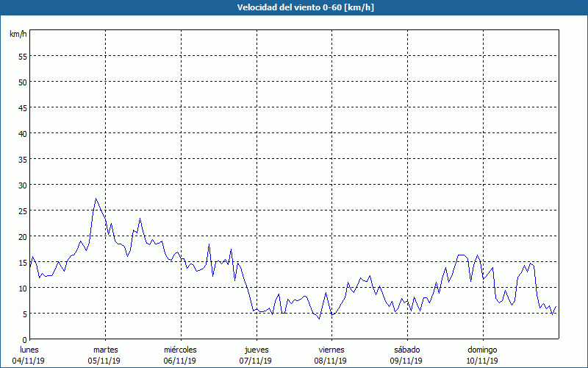Click the 40 y-axis value
Screen dimensions: 588x368
23,134
